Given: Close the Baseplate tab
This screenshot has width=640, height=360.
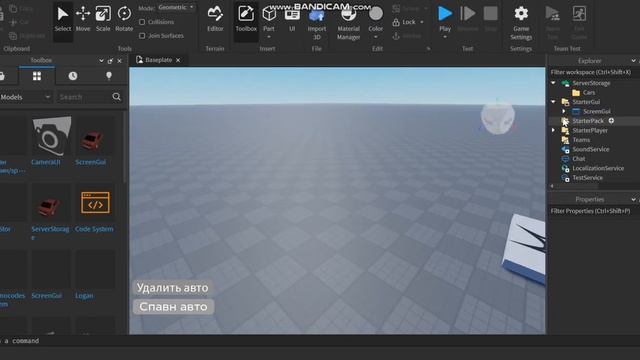Looking at the screenshot, I should pyautogui.click(x=178, y=60).
